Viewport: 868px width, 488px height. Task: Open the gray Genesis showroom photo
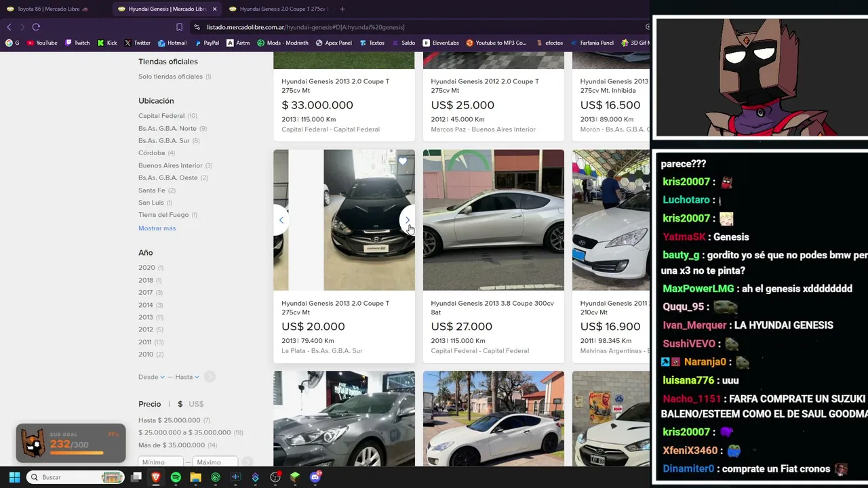344,419
